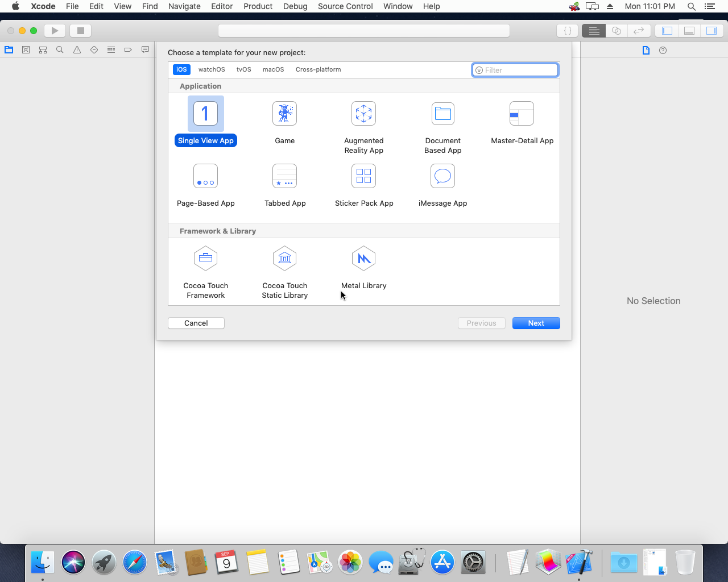Open the Issue navigator warning icon
This screenshot has width=728, height=582.
pyautogui.click(x=77, y=50)
